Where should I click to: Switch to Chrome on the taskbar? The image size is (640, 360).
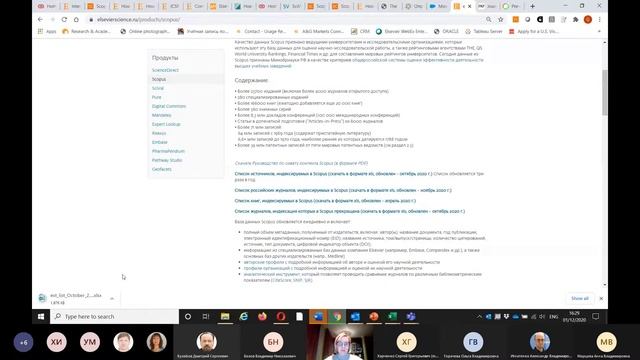337,316
